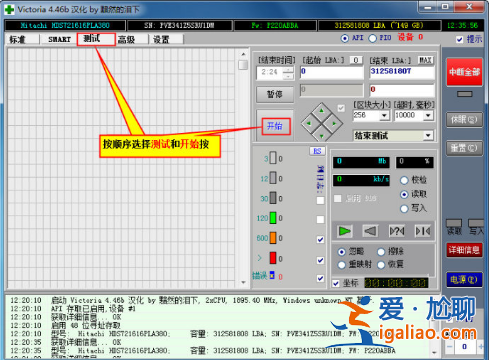Select the 写入 write radio button
The height and width of the screenshot is (360, 489).
pyautogui.click(x=404, y=209)
